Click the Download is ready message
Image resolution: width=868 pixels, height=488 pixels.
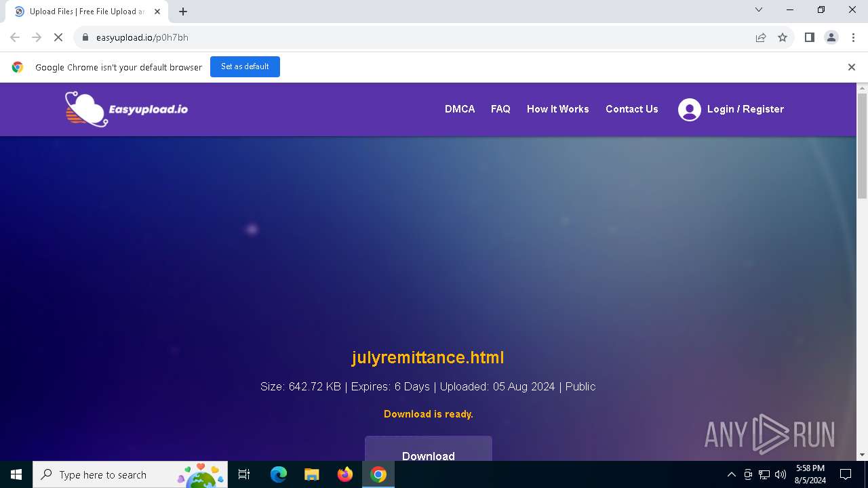[x=429, y=414]
